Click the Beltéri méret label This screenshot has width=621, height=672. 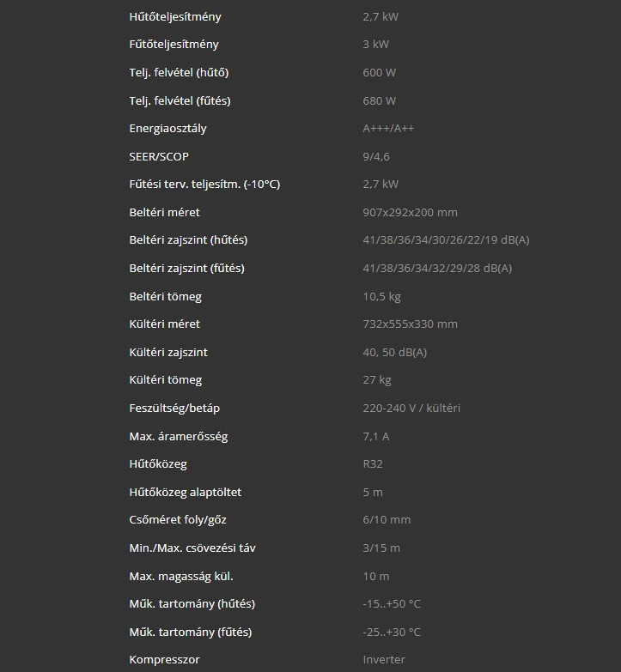tap(164, 212)
